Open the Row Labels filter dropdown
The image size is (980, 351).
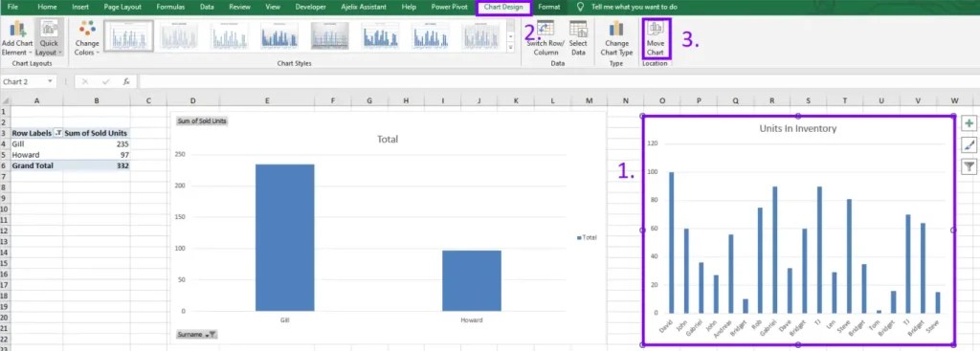click(x=58, y=133)
